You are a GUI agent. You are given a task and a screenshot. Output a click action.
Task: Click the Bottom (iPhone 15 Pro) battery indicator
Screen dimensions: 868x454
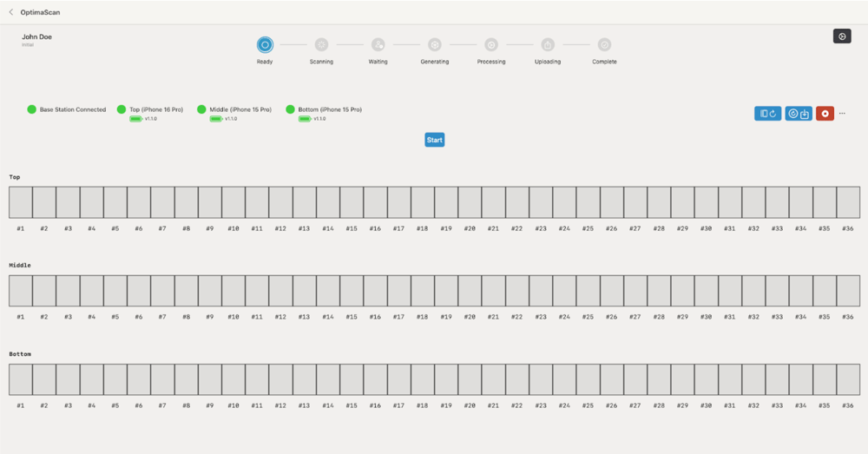(x=305, y=119)
